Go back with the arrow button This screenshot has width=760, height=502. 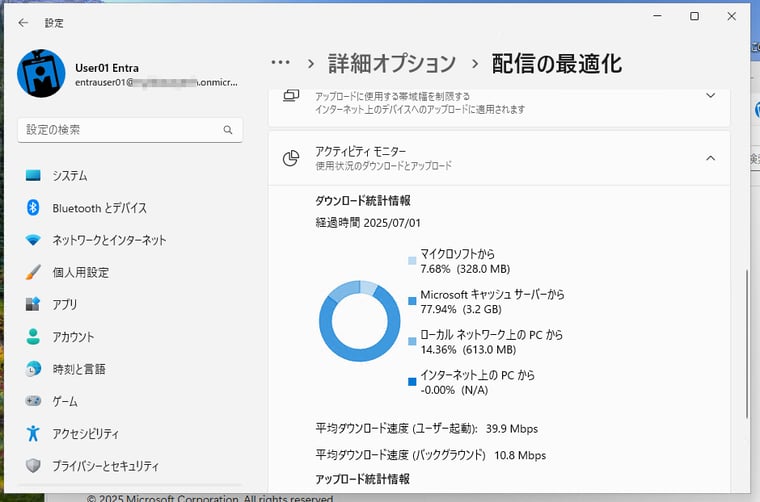[23, 23]
